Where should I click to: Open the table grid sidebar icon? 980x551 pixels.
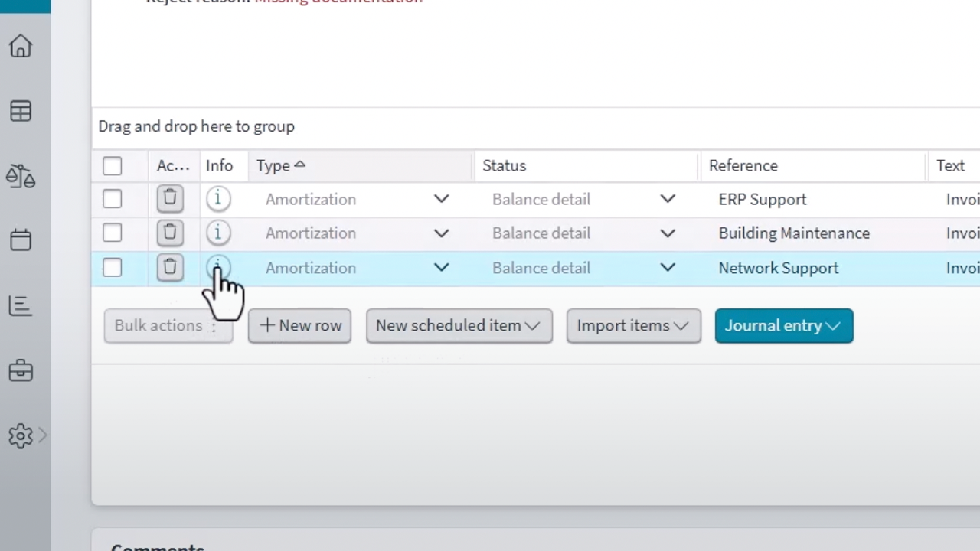[x=21, y=111]
